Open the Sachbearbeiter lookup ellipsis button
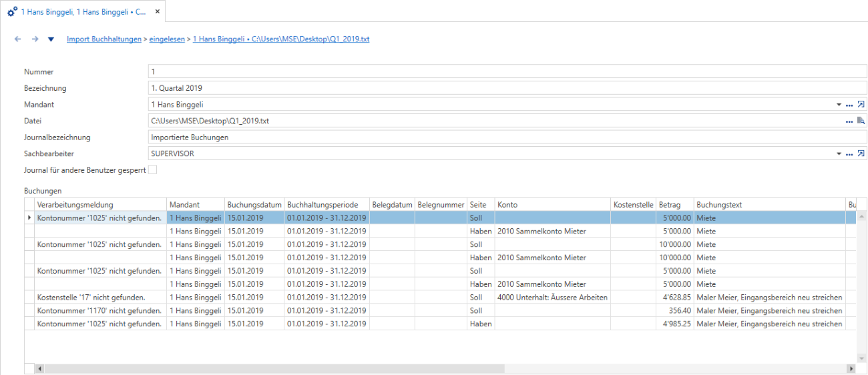This screenshot has height=375, width=868. click(x=849, y=154)
